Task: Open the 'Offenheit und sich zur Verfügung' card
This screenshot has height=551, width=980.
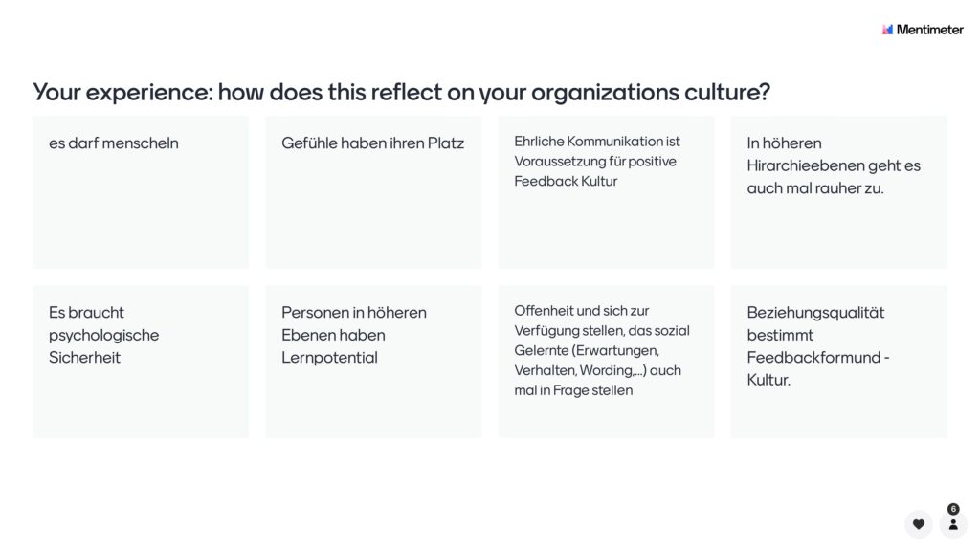Action: coord(606,362)
